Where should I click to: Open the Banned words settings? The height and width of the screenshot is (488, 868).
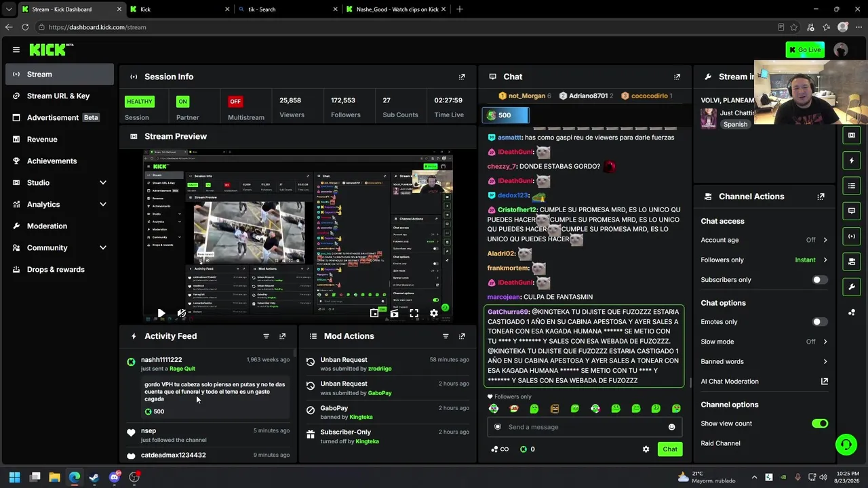click(764, 362)
